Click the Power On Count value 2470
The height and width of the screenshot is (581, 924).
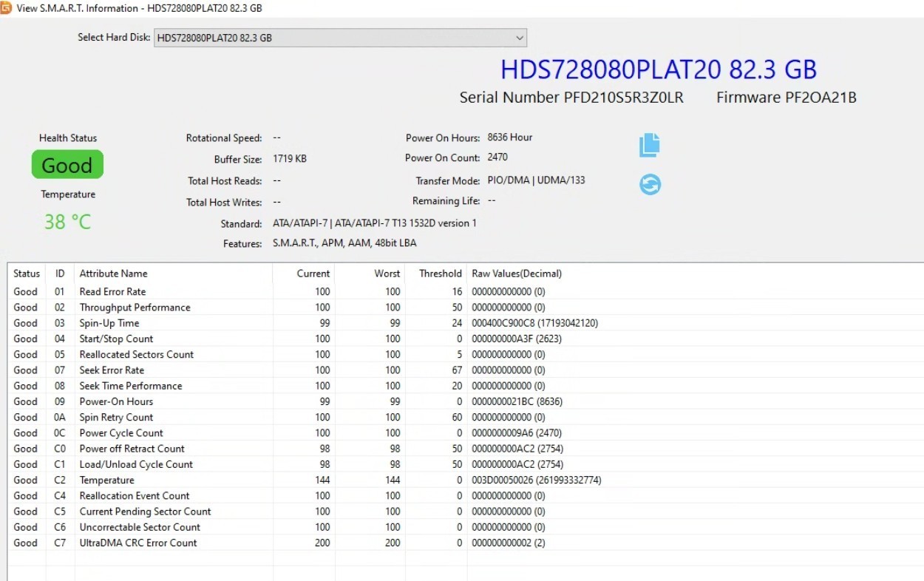point(497,157)
